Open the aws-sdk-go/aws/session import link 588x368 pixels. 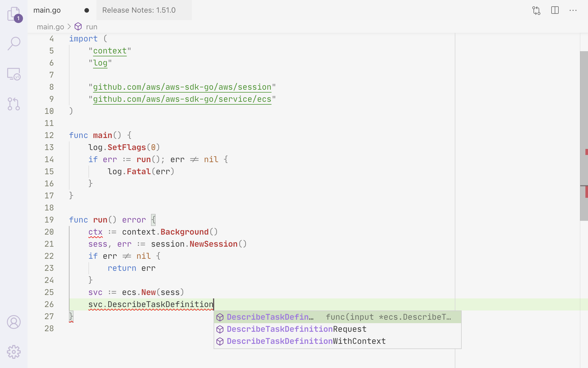[x=182, y=87]
